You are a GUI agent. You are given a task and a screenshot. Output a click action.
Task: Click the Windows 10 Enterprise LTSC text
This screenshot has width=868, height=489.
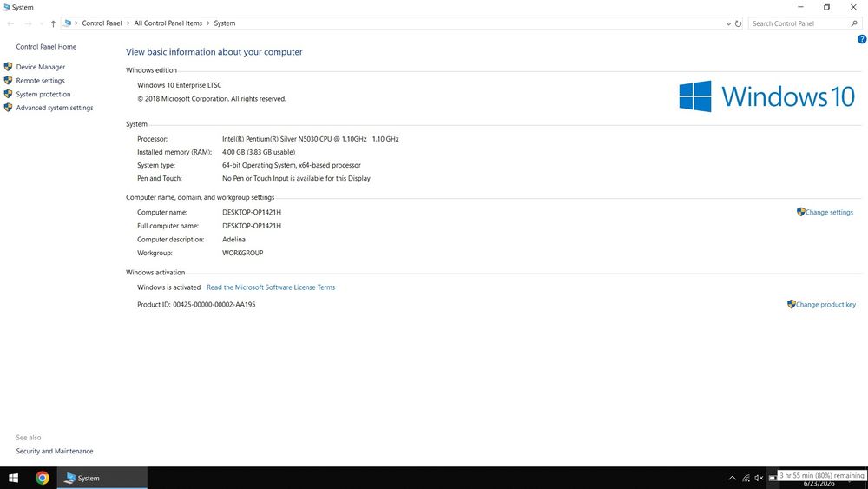coord(180,85)
